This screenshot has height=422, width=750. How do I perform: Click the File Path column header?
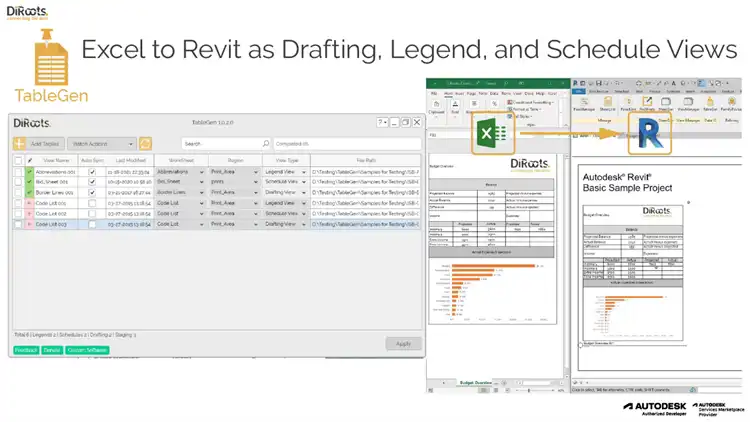365,160
